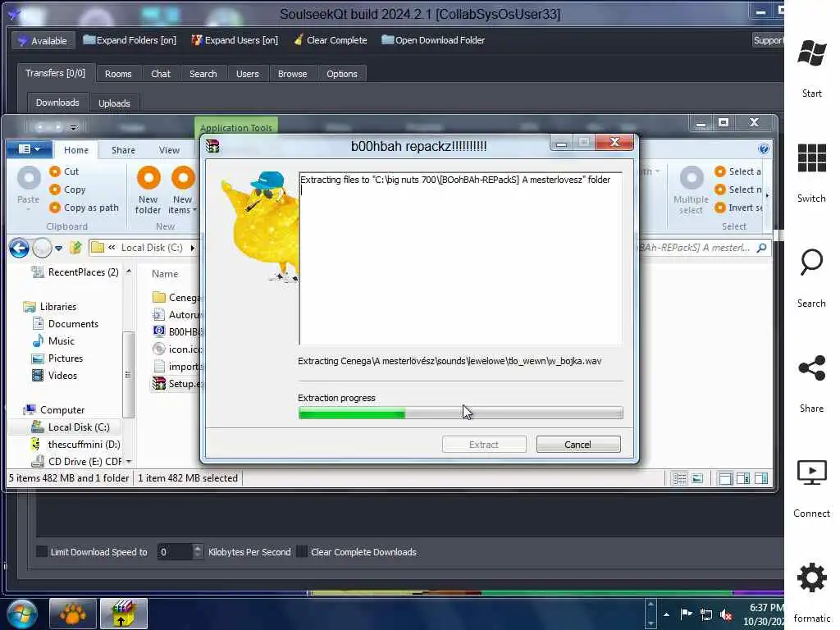Go back in Explorer navigation
Screen dimensions: 840x630
click(x=19, y=248)
